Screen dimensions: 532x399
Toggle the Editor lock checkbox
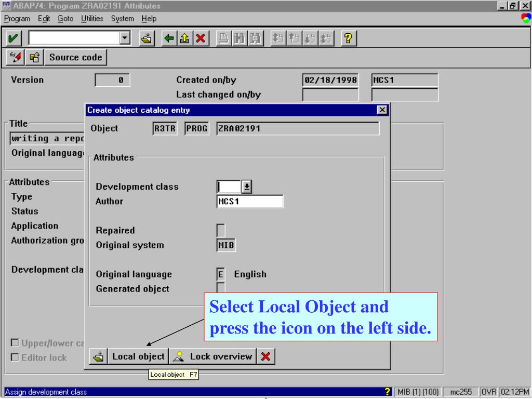[15, 357]
